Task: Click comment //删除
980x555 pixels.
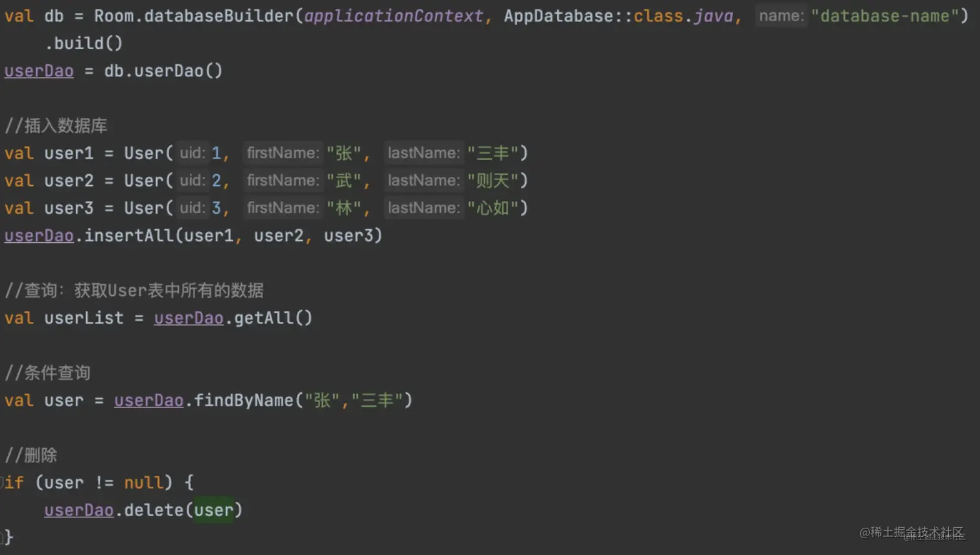Action: (31, 455)
